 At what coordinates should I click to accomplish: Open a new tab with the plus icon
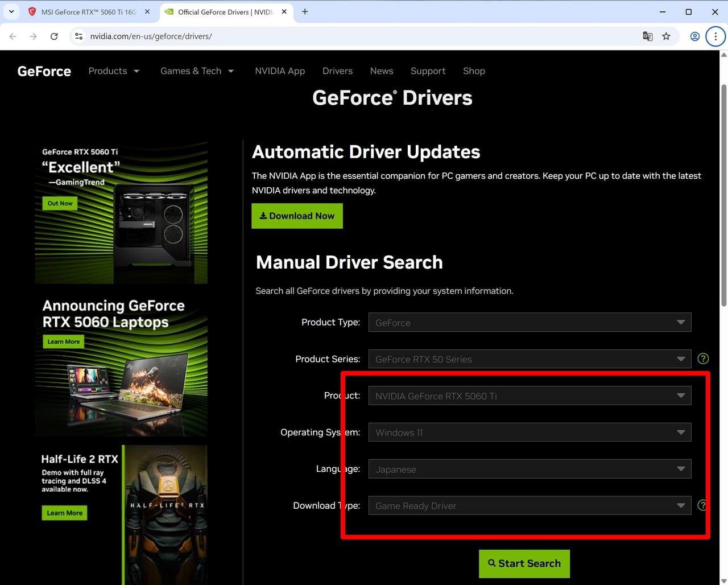(305, 11)
